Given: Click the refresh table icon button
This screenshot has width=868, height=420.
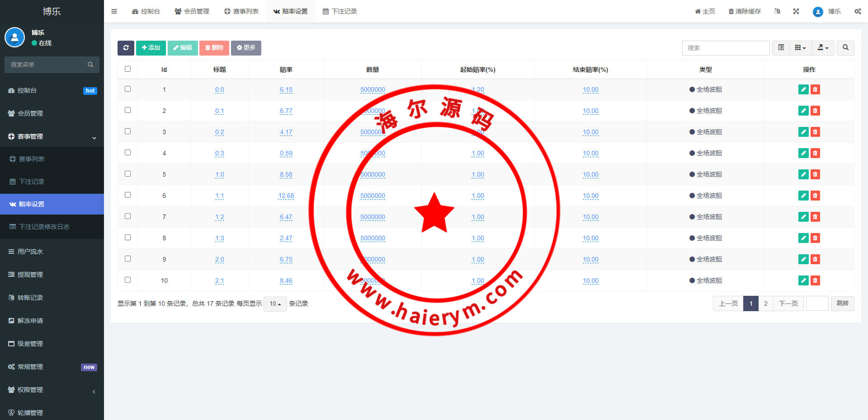Looking at the screenshot, I should tap(126, 48).
